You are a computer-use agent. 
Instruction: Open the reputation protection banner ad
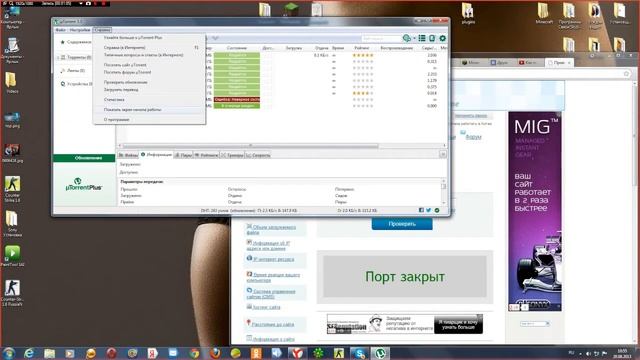(404, 324)
